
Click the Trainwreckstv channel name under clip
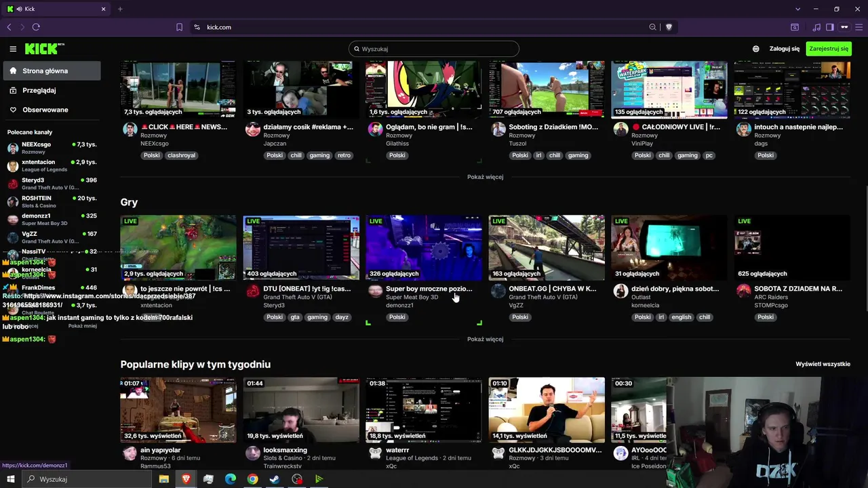(283, 466)
